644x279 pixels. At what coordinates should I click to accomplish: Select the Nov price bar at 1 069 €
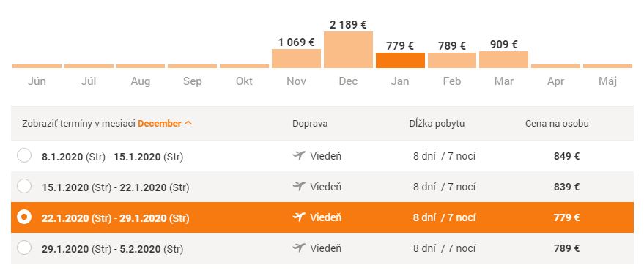(296, 59)
